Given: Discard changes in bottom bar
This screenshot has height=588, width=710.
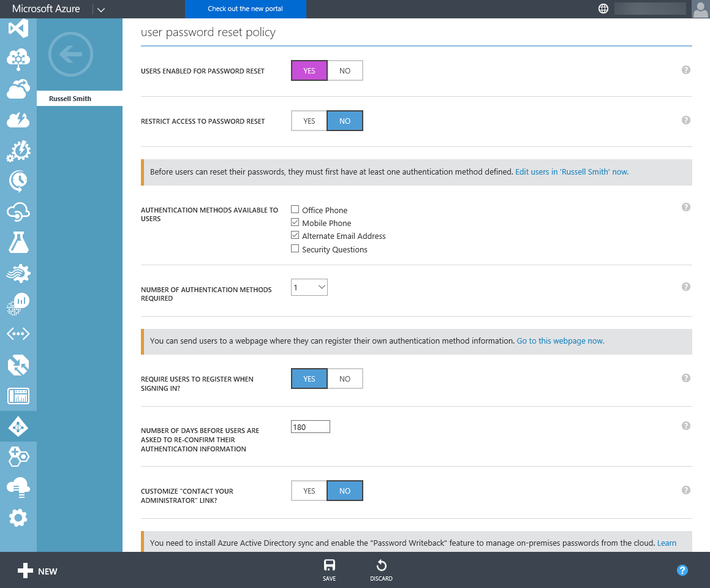Looking at the screenshot, I should point(381,570).
